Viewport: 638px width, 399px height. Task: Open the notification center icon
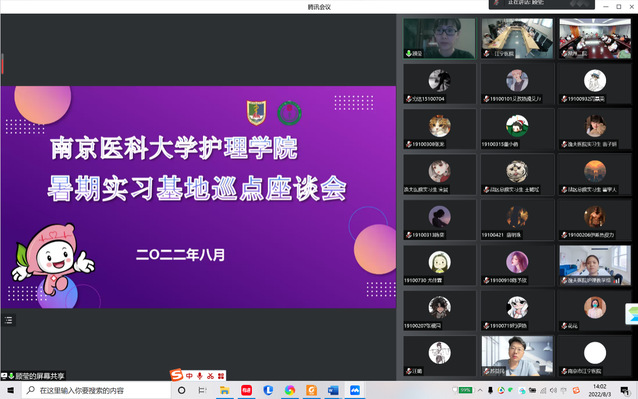(625, 390)
